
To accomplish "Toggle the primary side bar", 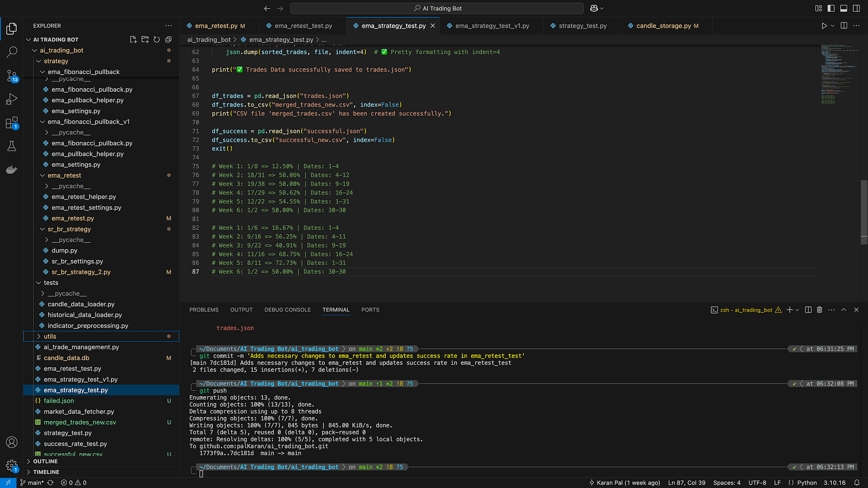I will point(831,8).
